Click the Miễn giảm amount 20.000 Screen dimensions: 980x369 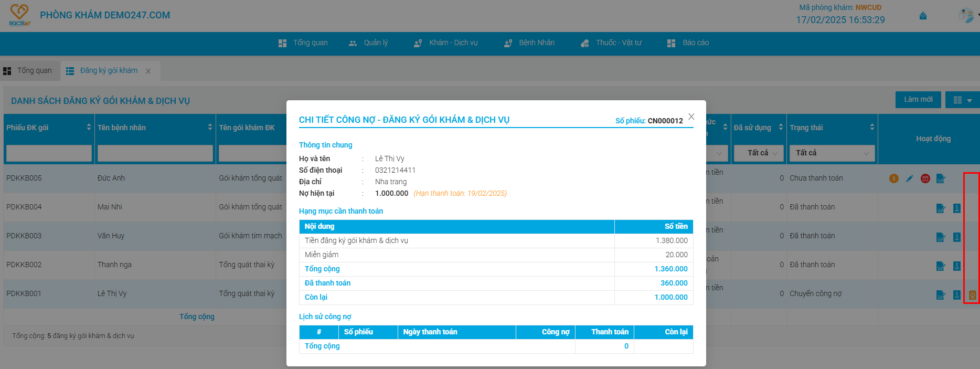click(x=677, y=255)
